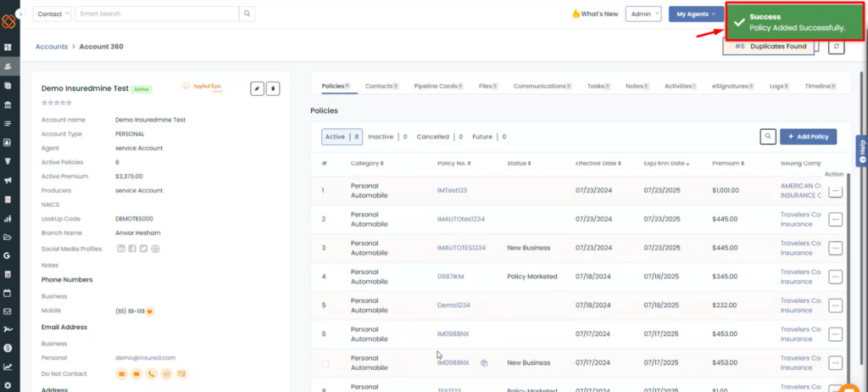868x392 pixels.
Task: Switch to the Tasks tab
Action: [x=598, y=87]
